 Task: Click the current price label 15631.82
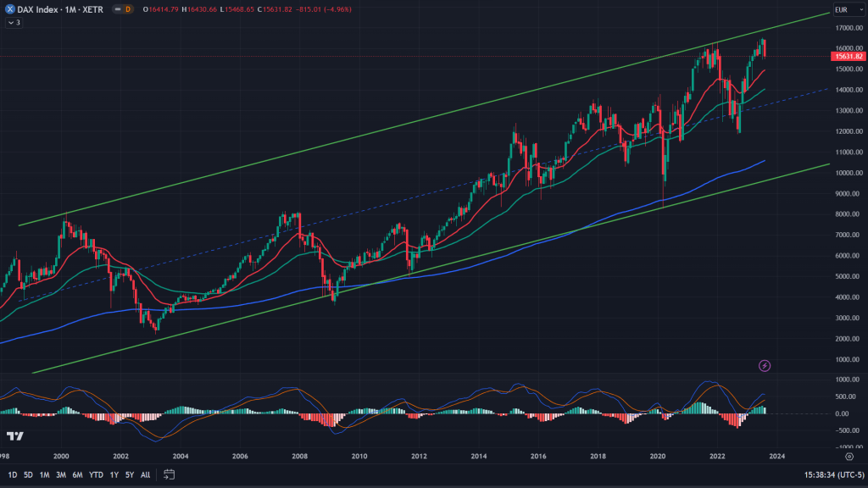pyautogui.click(x=849, y=57)
